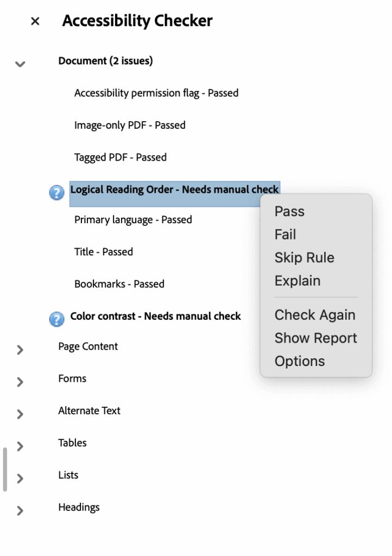This screenshot has height=556, width=392.
Task: Close the Accessibility Checker panel
Action: click(x=34, y=21)
